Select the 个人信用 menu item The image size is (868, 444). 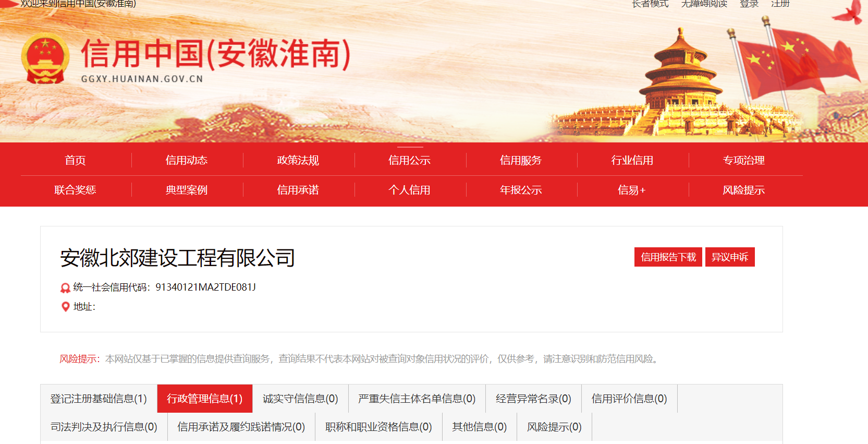click(410, 190)
